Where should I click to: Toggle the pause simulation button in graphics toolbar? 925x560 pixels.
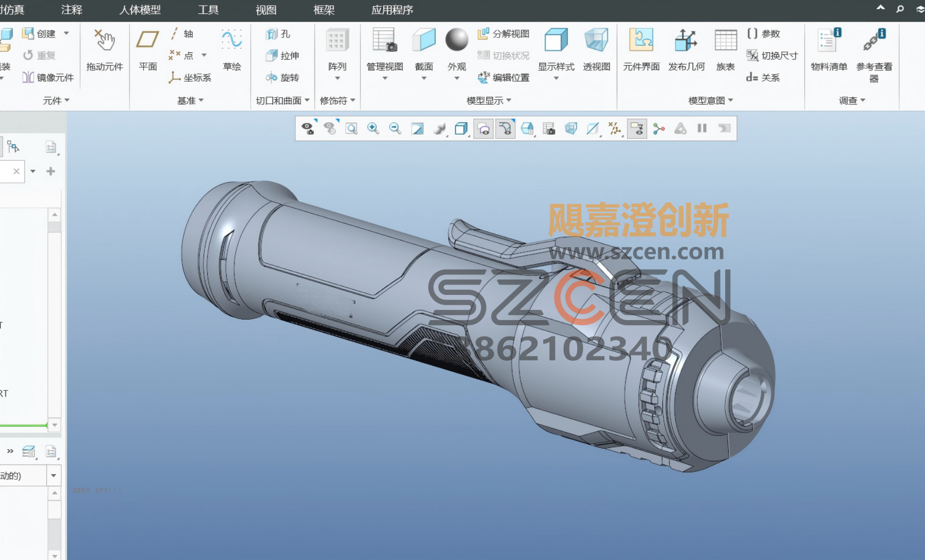tap(702, 128)
